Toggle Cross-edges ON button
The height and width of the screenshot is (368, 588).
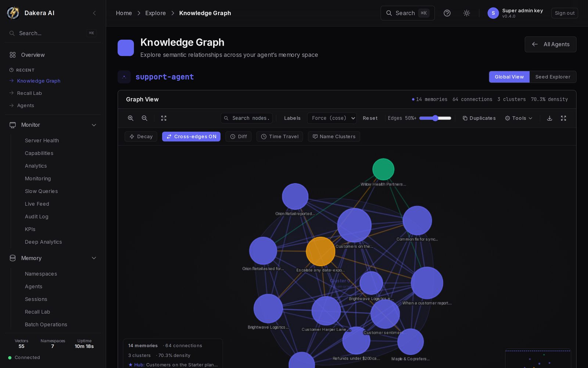point(191,137)
